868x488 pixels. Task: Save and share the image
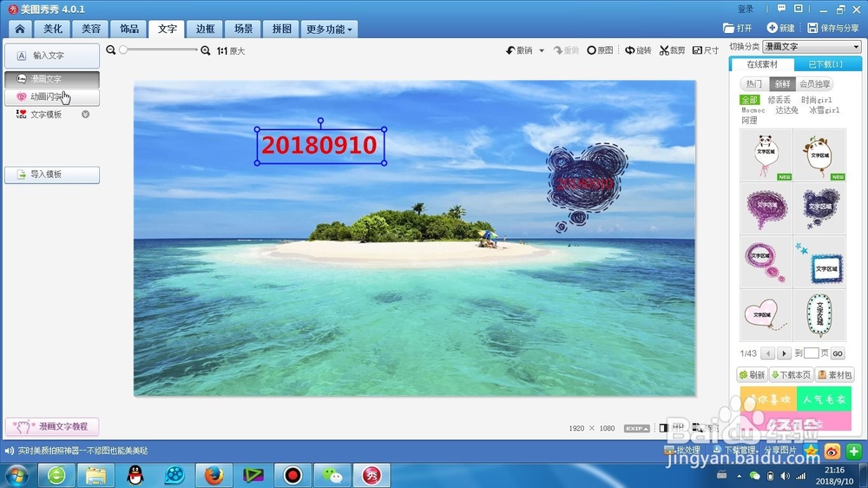(833, 28)
